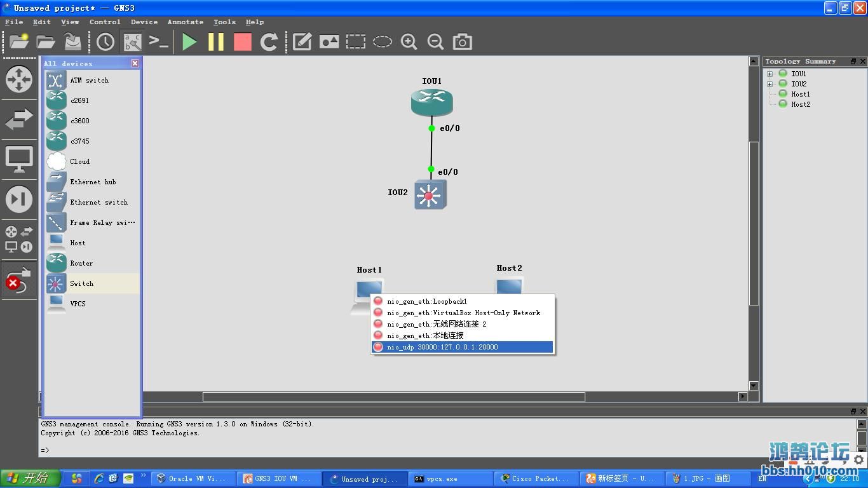Open project with the folder icon
The height and width of the screenshot is (488, 868).
pyautogui.click(x=46, y=42)
